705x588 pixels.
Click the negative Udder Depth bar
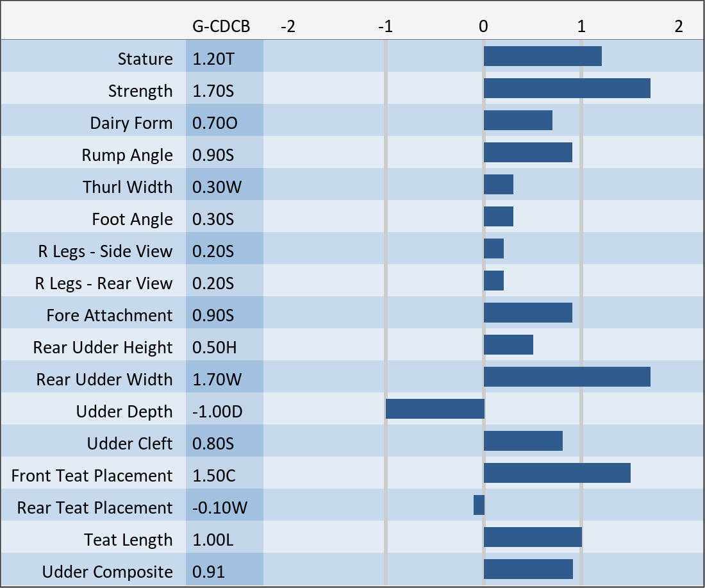coord(435,408)
